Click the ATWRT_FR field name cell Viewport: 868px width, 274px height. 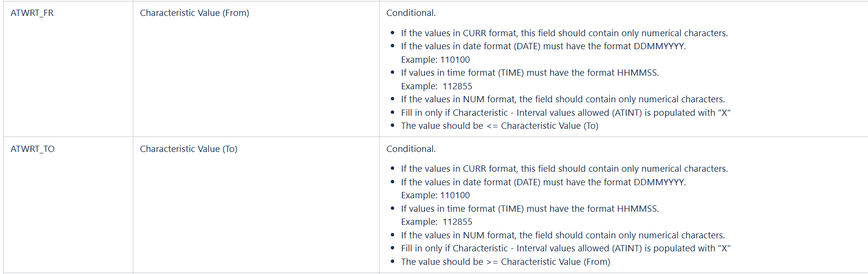tap(32, 13)
